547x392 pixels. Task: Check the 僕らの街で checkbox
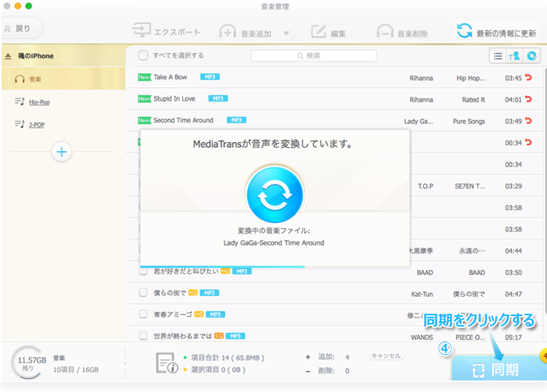click(143, 292)
